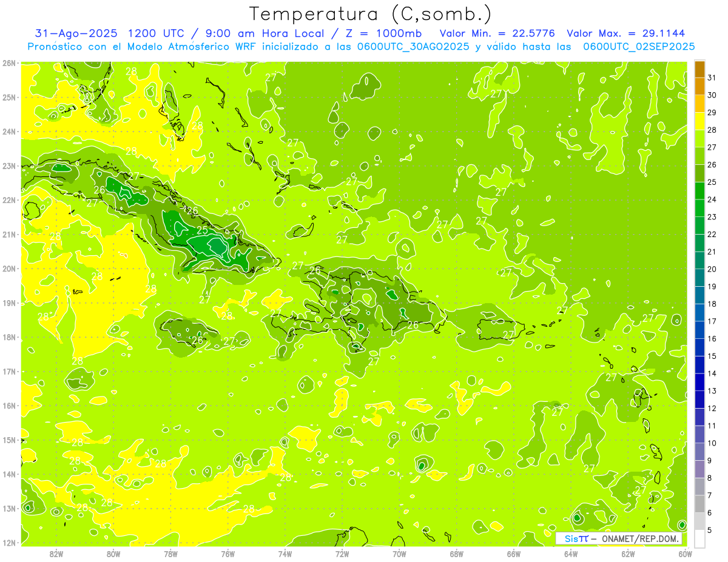Click the blue legend swatch between 15 and 16
This screenshot has height=562, width=728.
(699, 347)
